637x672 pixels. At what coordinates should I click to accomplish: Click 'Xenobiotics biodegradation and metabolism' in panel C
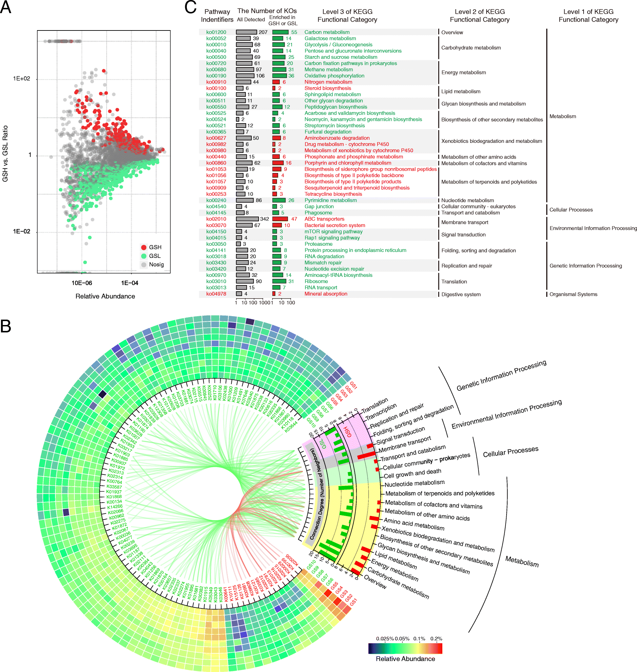492,141
